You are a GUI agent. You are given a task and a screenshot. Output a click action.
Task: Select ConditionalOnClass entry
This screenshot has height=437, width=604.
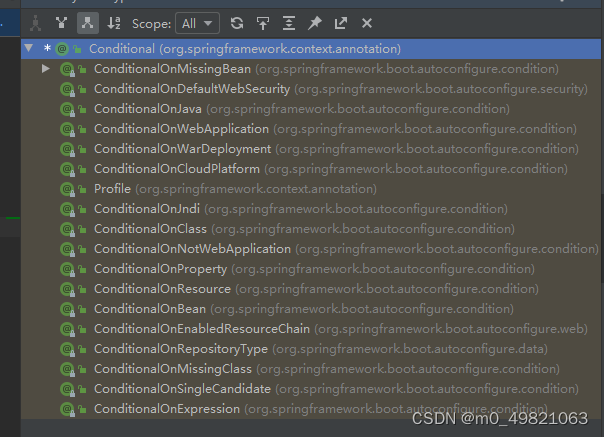click(311, 229)
